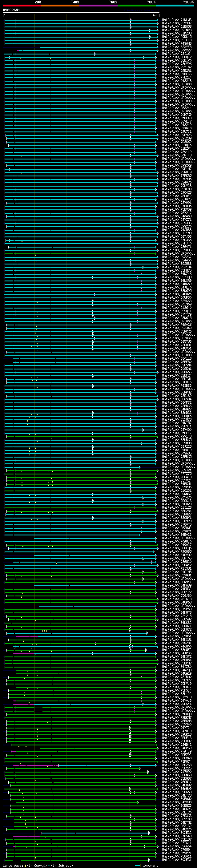Image resolution: width=197 pixels, height=868 pixels.
Task: Open hit UniRef100_B4FKM1
Action: coord(177,484)
